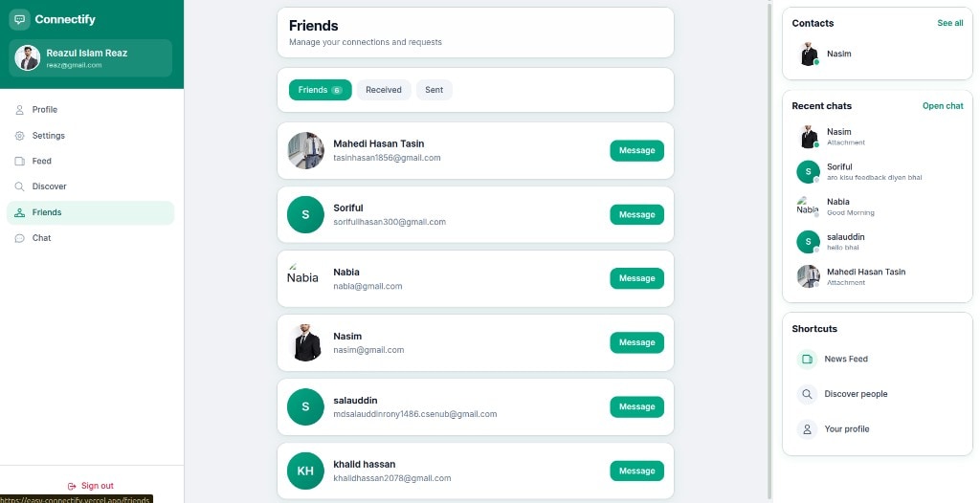Sign out of the account
The width and height of the screenshot is (980, 503).
click(91, 486)
